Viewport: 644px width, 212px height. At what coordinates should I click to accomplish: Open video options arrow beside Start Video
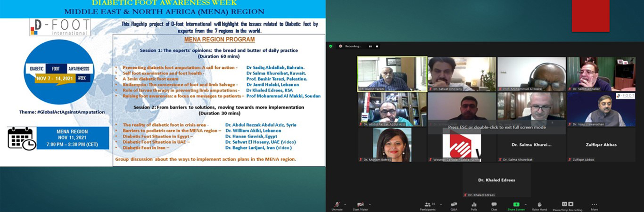pos(369,204)
